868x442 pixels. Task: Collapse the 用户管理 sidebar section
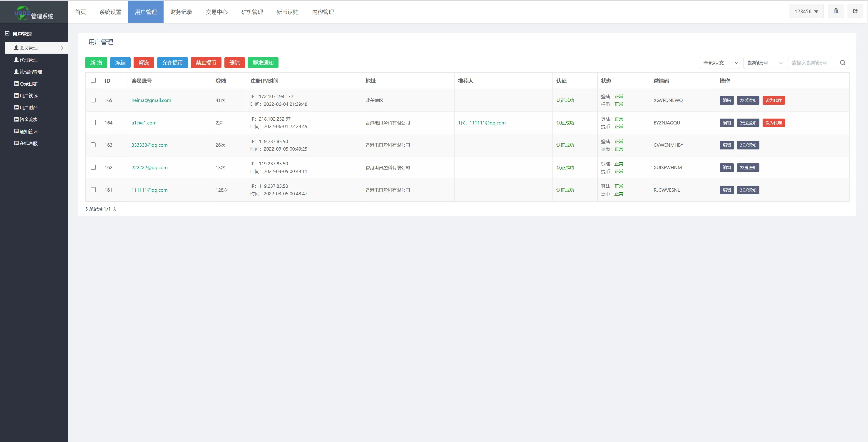(7, 34)
